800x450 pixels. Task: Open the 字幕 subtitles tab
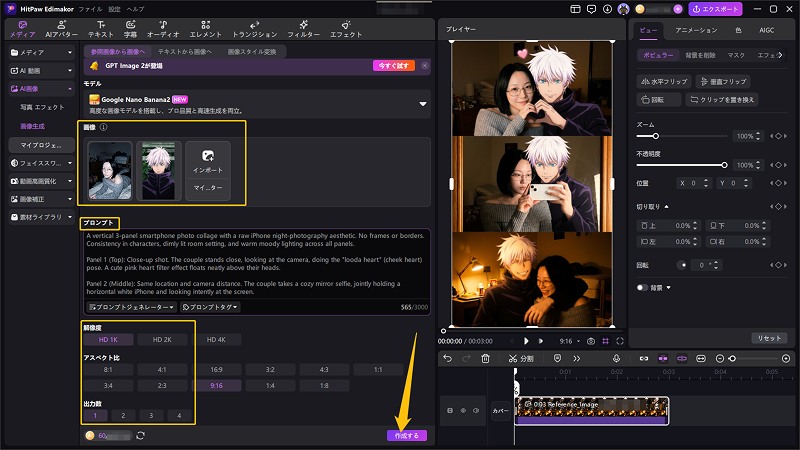[131, 29]
